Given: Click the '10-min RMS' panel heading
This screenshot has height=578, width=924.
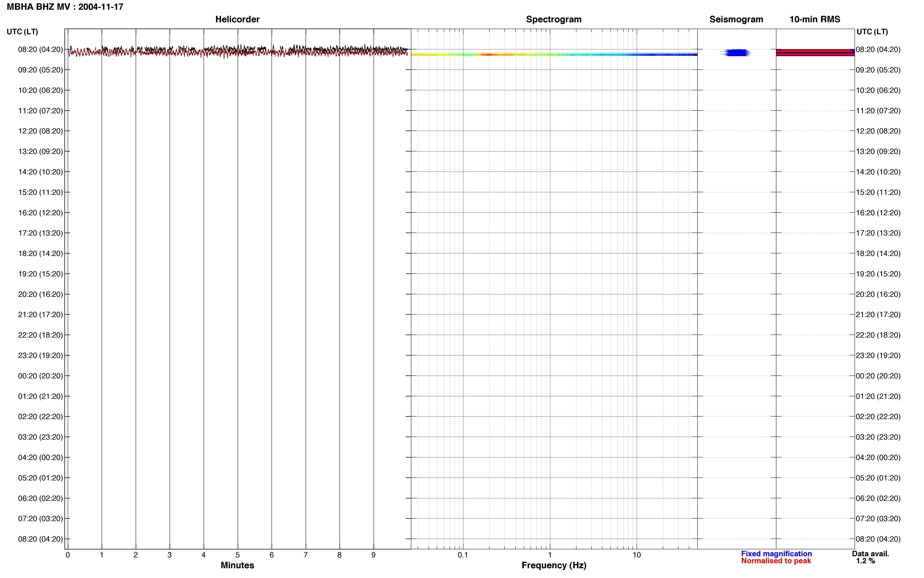Looking at the screenshot, I should [x=815, y=19].
